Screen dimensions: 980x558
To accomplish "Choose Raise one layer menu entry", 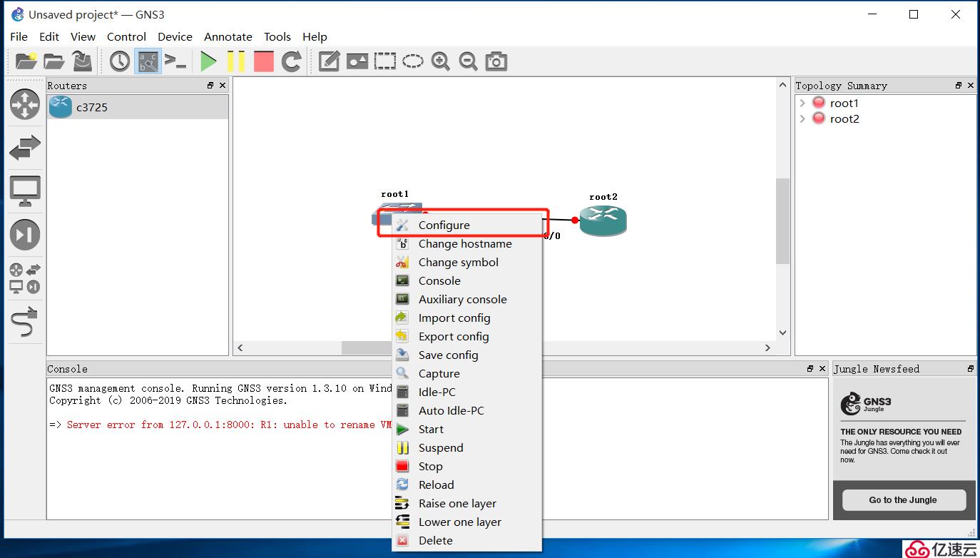I will [467, 503].
